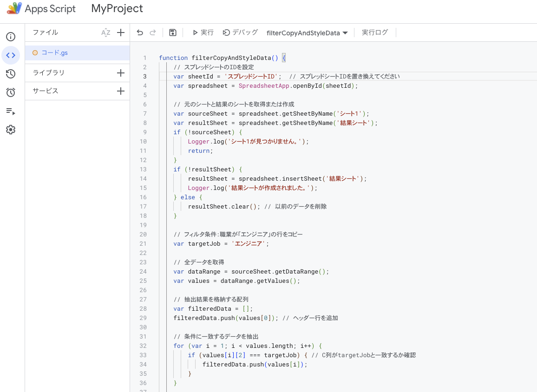Click the サービス section label
This screenshot has width=537, height=392.
45,91
